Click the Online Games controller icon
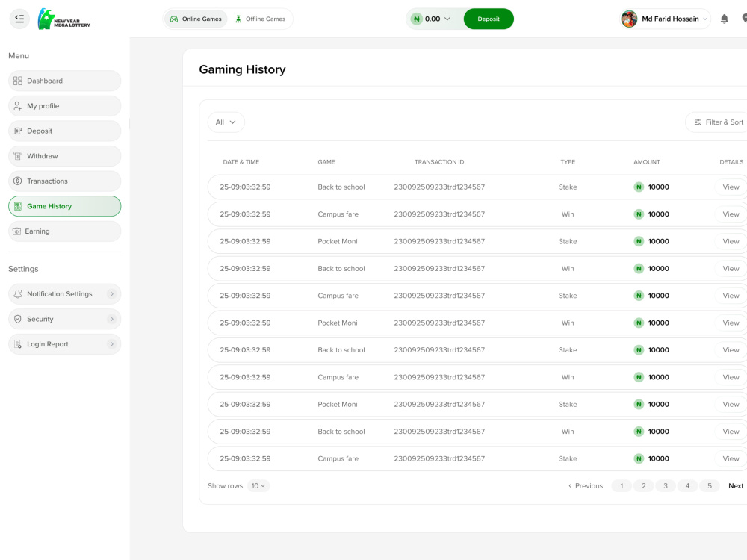 (174, 19)
